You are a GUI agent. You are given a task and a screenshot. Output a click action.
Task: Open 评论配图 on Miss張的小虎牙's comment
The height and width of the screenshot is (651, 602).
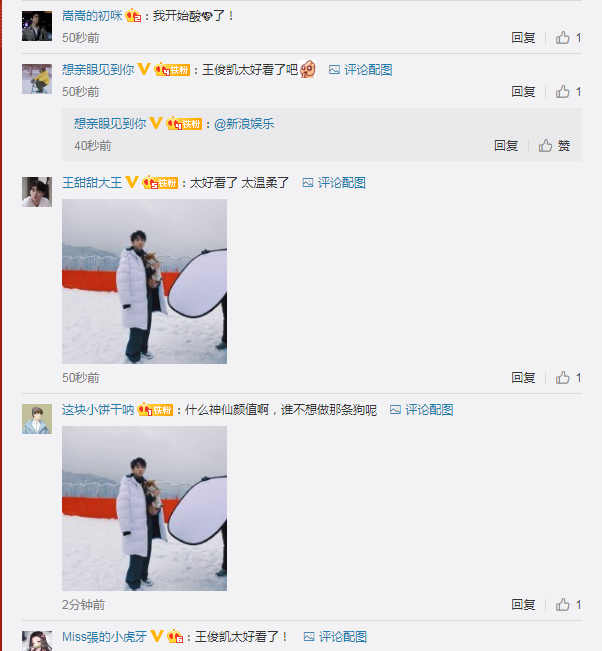point(335,636)
